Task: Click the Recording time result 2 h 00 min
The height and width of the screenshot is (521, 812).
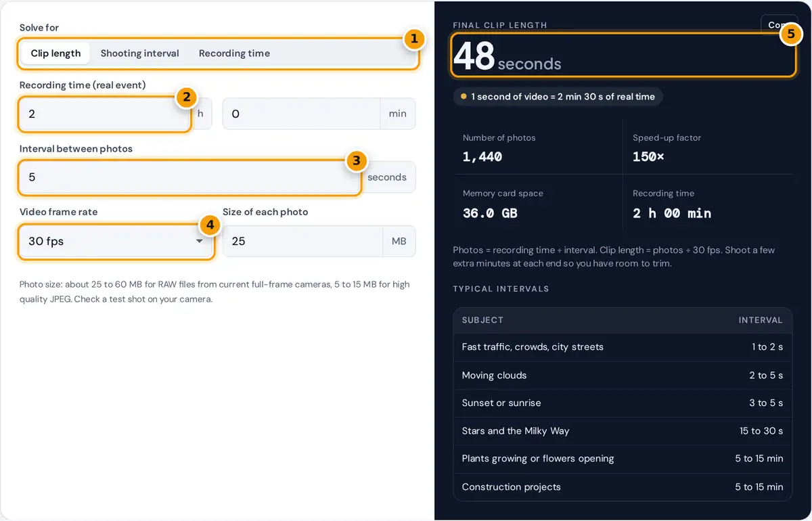Action: click(x=672, y=213)
